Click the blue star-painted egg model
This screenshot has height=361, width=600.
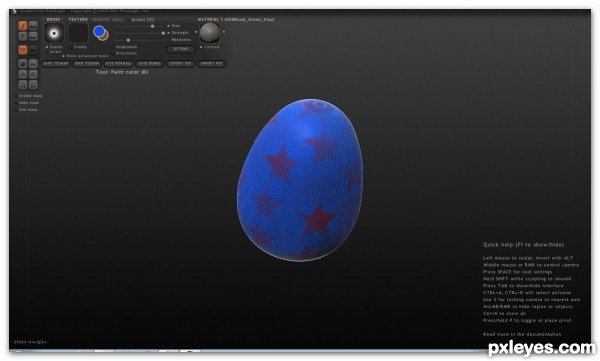click(x=300, y=180)
